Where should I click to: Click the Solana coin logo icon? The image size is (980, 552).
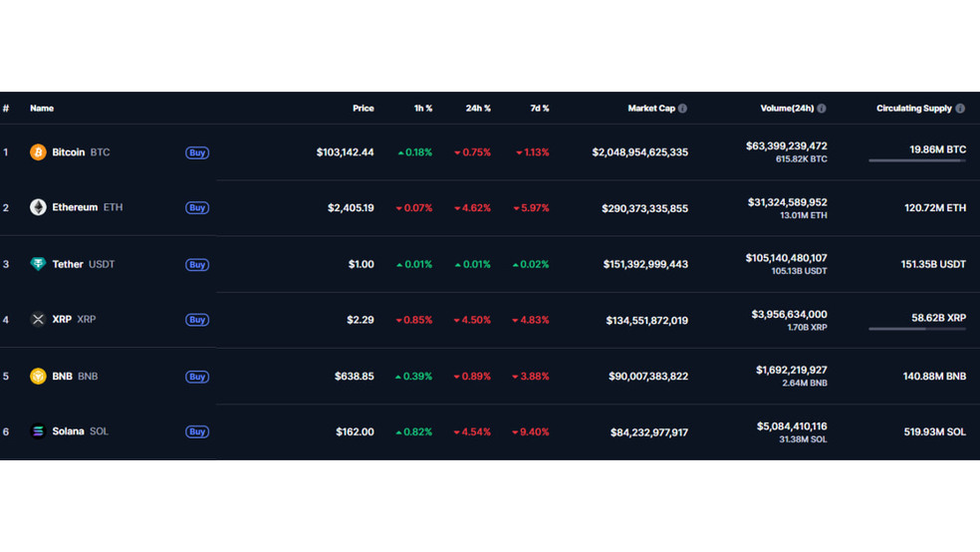(x=38, y=431)
